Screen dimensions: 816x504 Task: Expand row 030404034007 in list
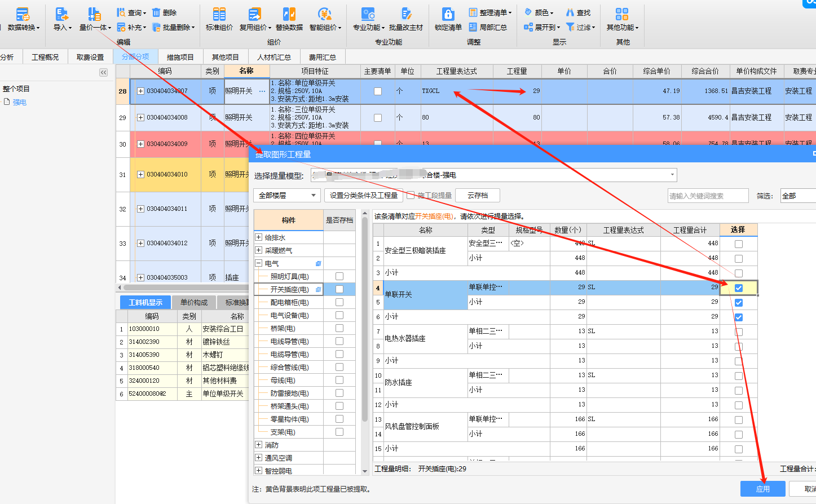pos(140,91)
